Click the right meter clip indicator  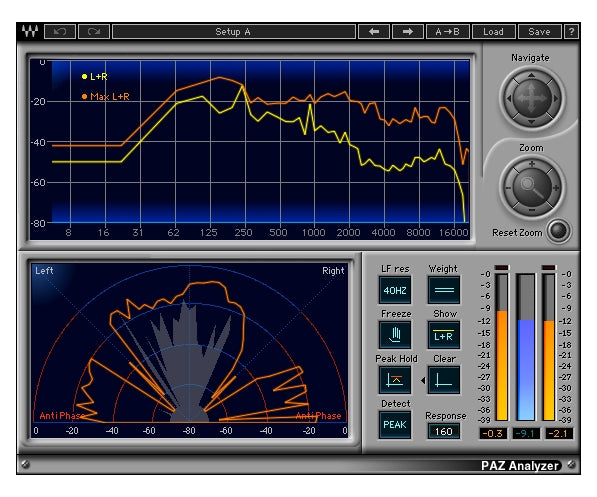tap(549, 268)
